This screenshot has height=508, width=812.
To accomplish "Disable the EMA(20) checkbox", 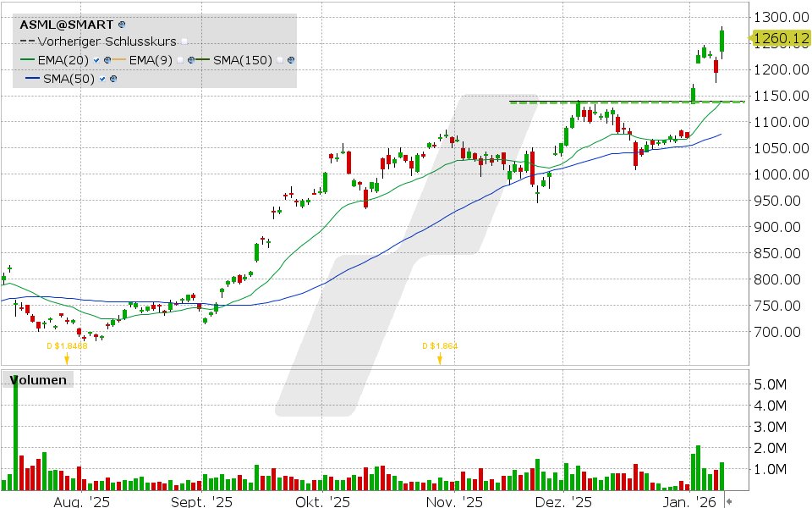I will [95, 59].
